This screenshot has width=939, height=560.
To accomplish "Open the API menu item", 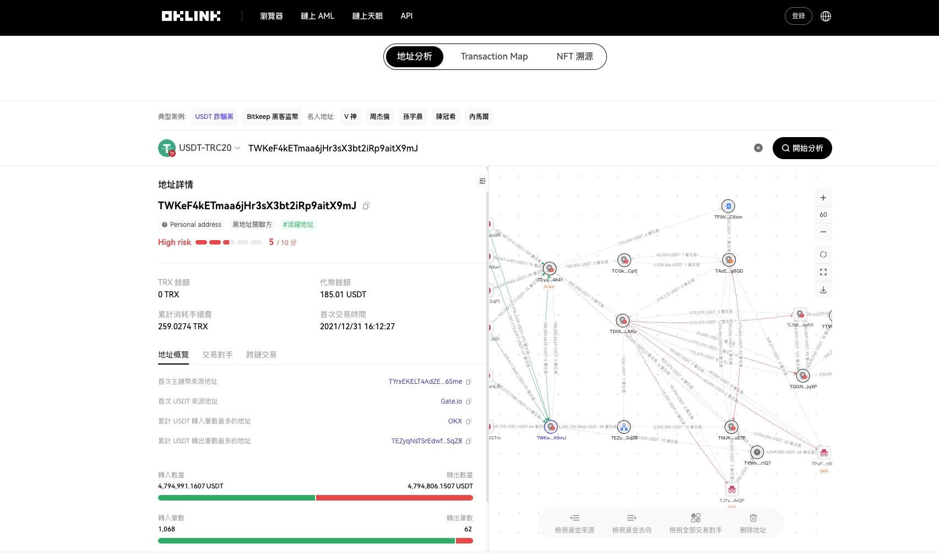I will click(x=406, y=16).
